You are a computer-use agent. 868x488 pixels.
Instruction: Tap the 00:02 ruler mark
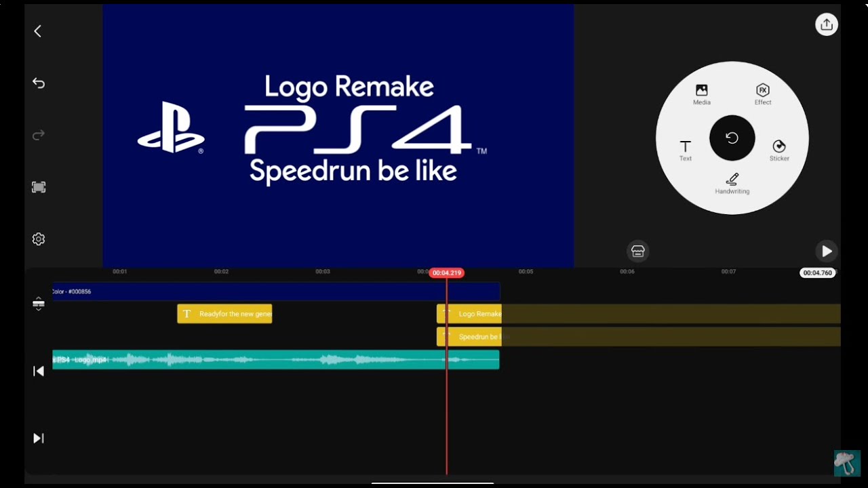[x=221, y=272]
